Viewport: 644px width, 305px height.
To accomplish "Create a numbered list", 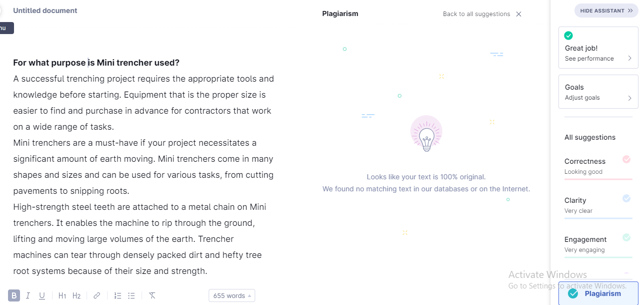I will 118,295.
